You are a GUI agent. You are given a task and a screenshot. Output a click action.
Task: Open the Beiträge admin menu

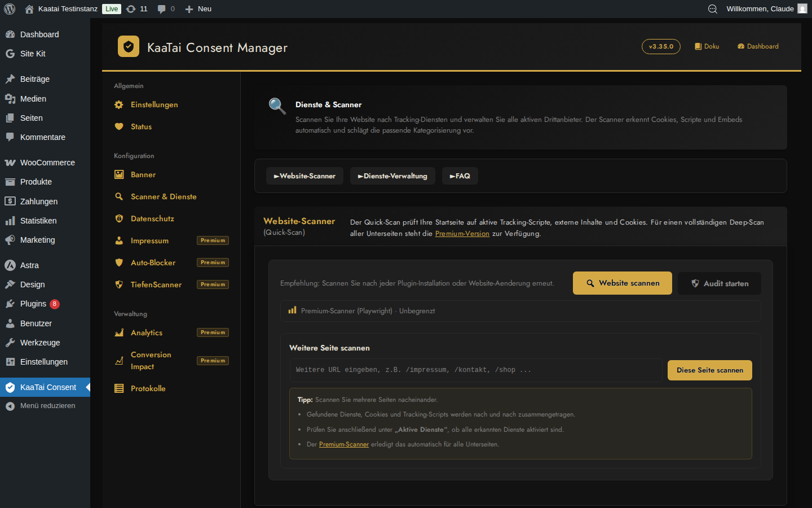45,79
